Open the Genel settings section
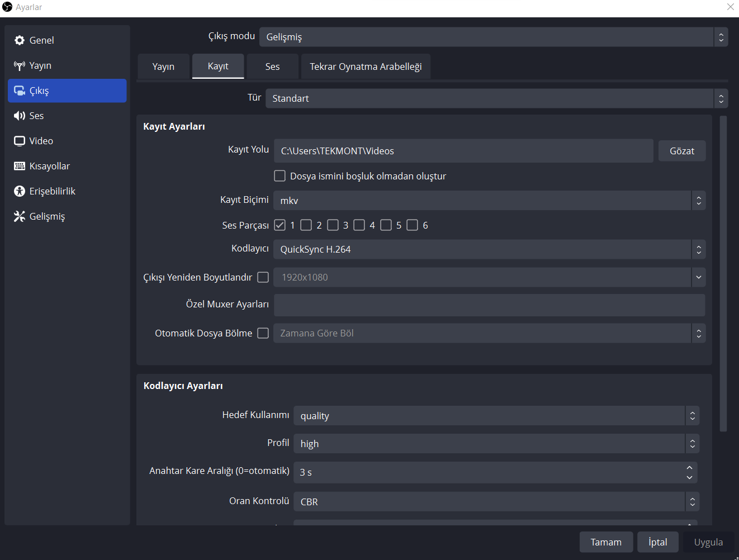739x560 pixels. 67,40
